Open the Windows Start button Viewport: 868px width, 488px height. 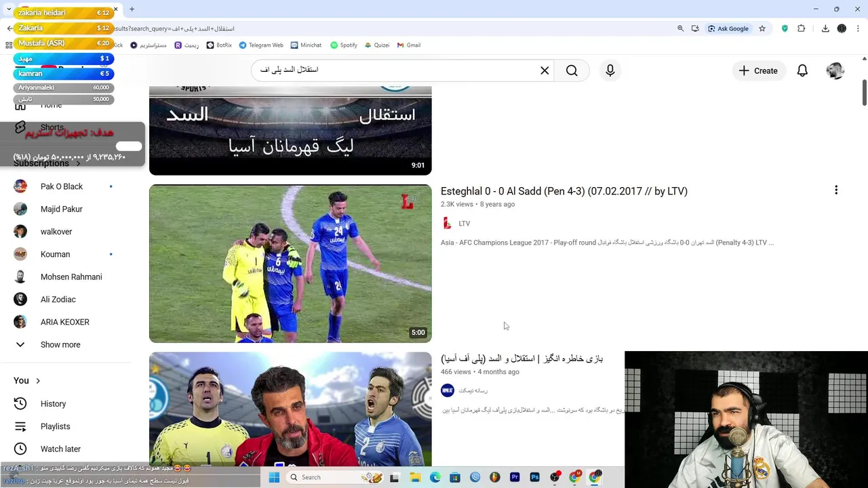coord(274,477)
